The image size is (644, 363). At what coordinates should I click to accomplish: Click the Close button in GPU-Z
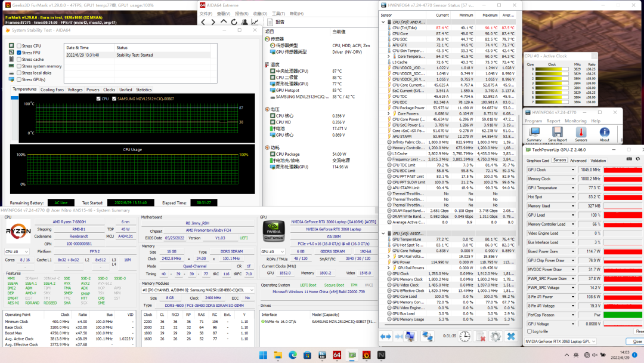637,342
